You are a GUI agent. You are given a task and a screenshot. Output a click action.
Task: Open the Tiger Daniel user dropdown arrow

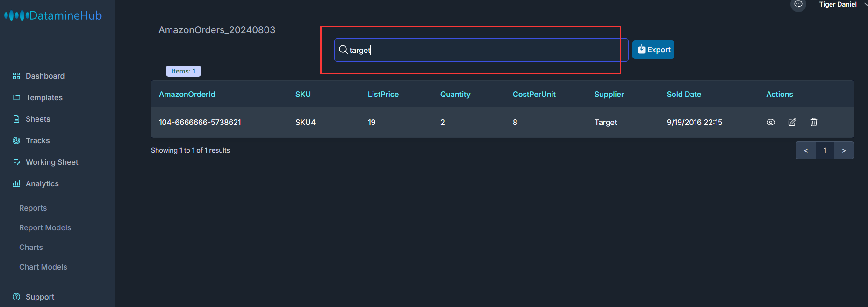[865, 4]
